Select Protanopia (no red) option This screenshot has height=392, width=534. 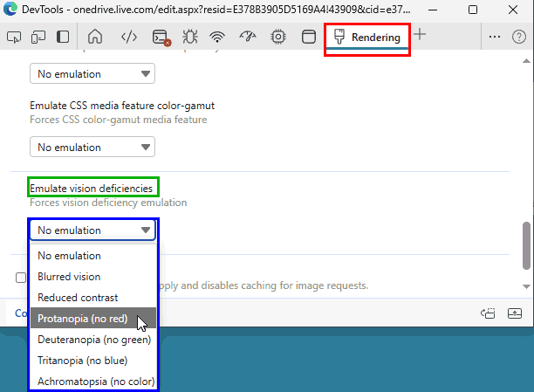pyautogui.click(x=83, y=319)
